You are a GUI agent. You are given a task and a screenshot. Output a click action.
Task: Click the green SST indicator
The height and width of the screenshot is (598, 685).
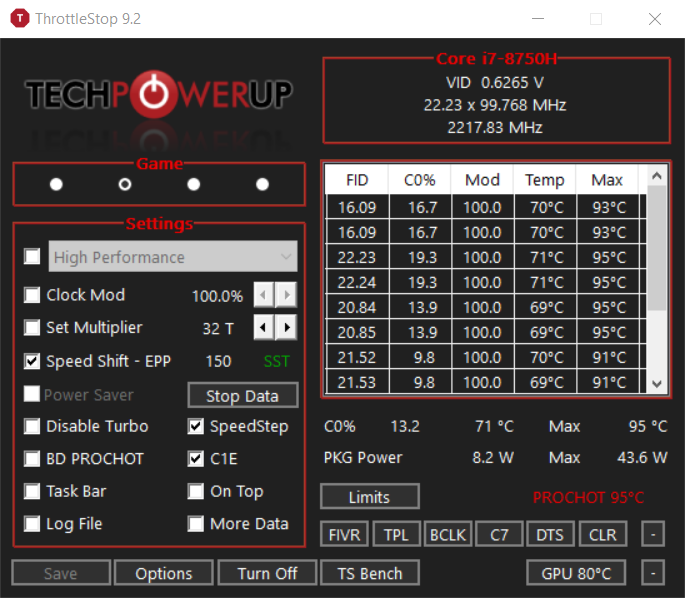(x=277, y=362)
